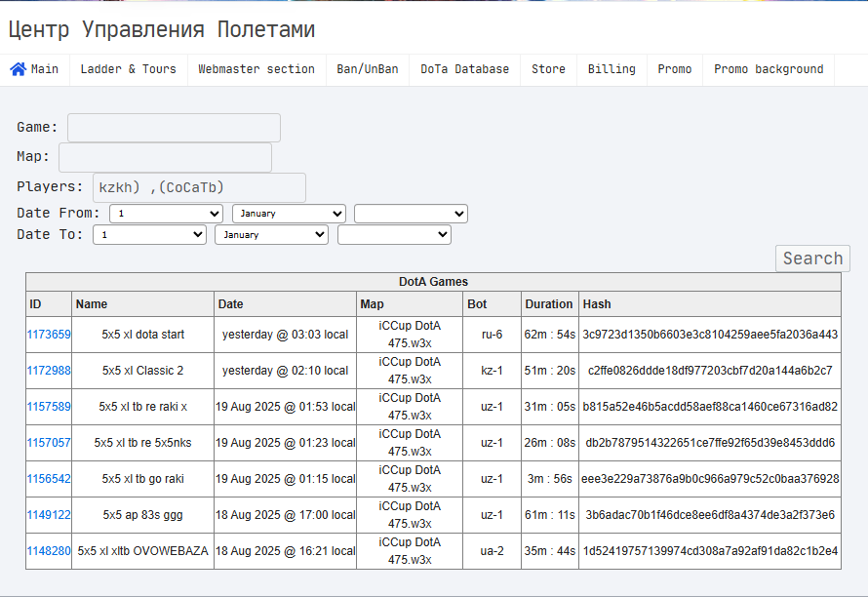Screen dimensions: 868x597
Task: Expand the Date From year dropdown
Action: pyautogui.click(x=411, y=214)
